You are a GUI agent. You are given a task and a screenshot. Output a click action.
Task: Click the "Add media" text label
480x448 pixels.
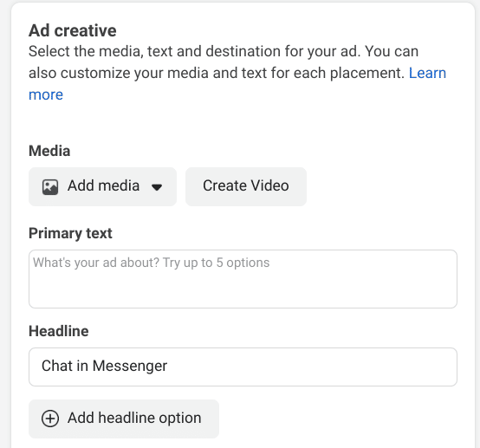[103, 186]
